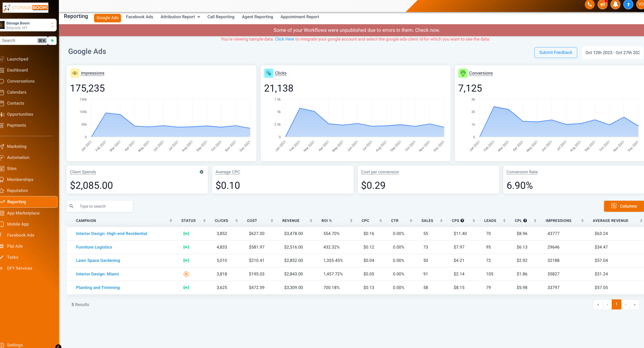Open Reputation in the sidebar

pos(17,191)
